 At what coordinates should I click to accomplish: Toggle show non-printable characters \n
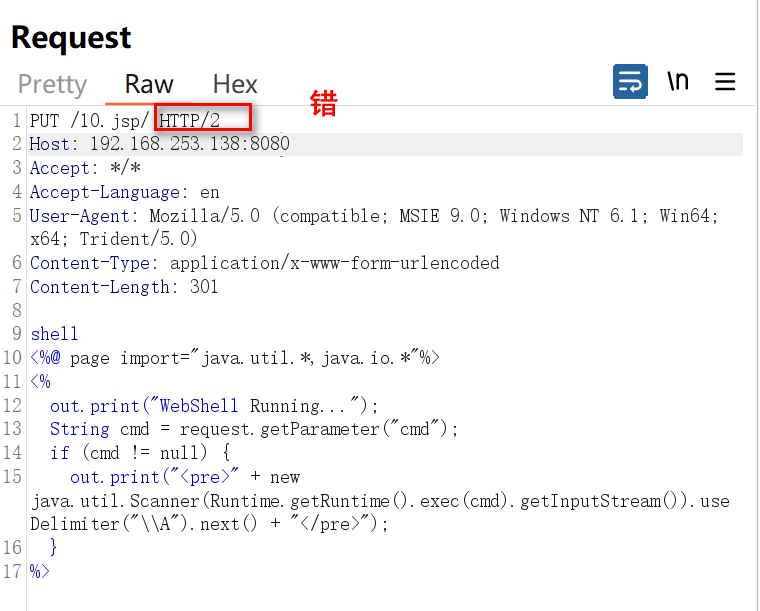tap(678, 81)
